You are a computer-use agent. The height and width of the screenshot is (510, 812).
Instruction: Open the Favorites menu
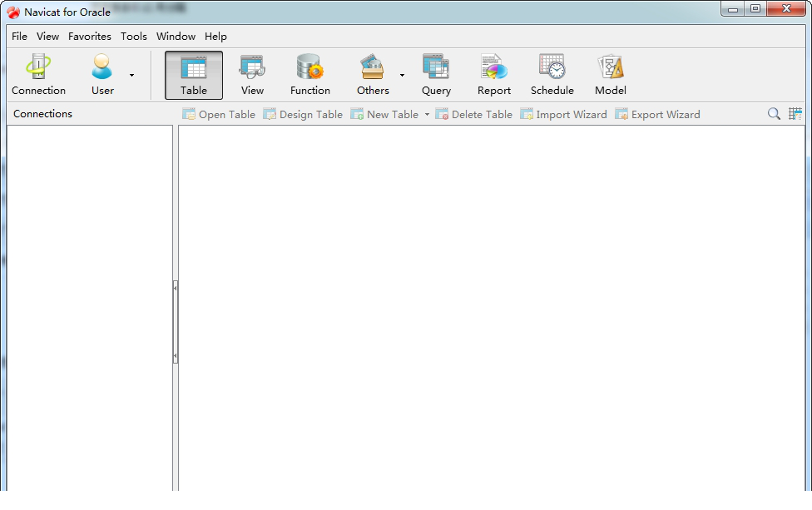[90, 37]
